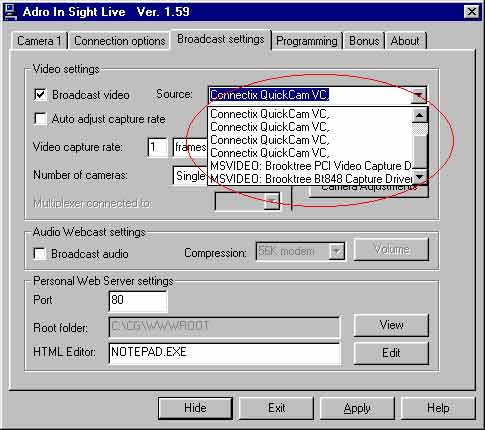Open the Number of cameras dropdown
Viewport: 485px width, 430px height.
tap(190, 176)
